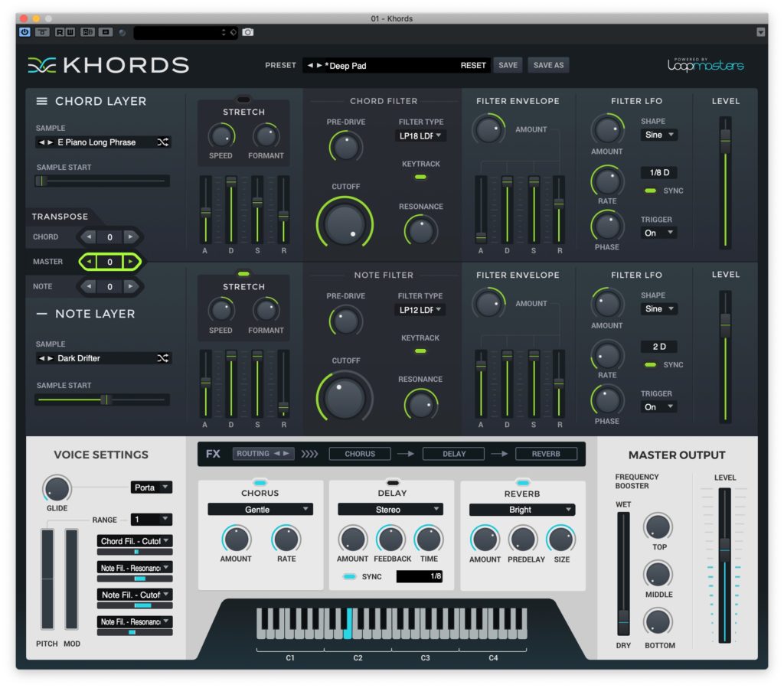Viewport: 784px width, 688px height.
Task: Select DELAY in the FX routing chain
Action: pyautogui.click(x=453, y=454)
